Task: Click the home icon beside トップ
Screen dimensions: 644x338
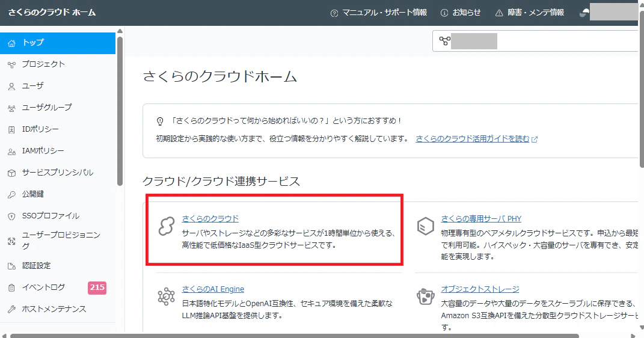Action: point(11,43)
